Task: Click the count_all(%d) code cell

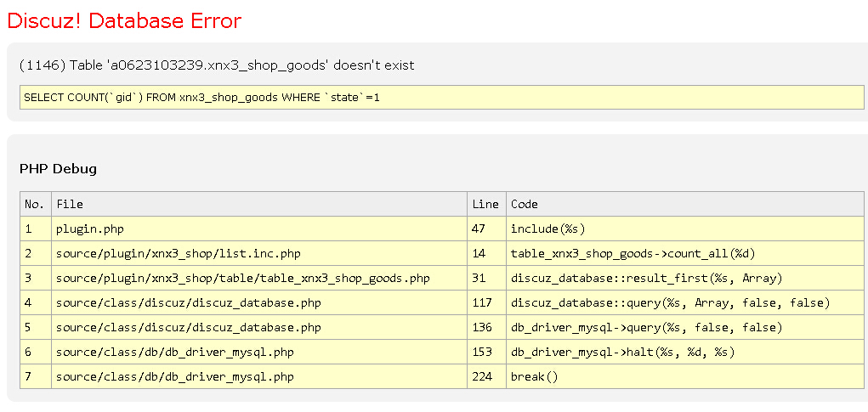Action: [633, 253]
